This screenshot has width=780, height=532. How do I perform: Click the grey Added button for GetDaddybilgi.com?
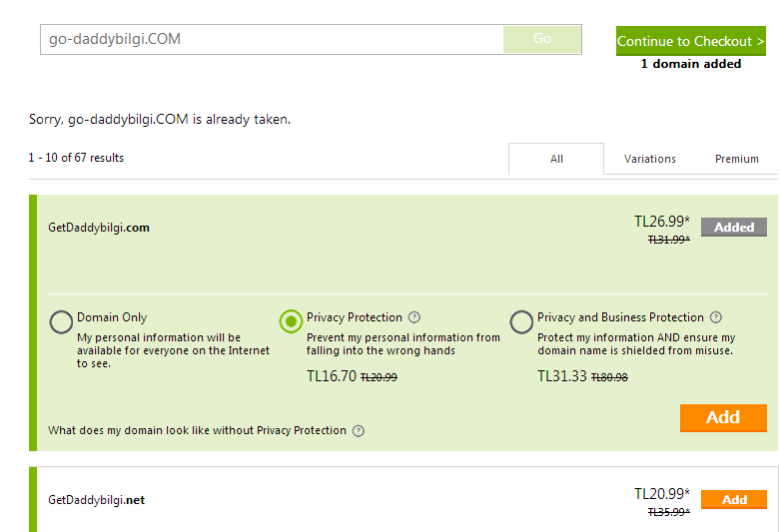point(734,228)
